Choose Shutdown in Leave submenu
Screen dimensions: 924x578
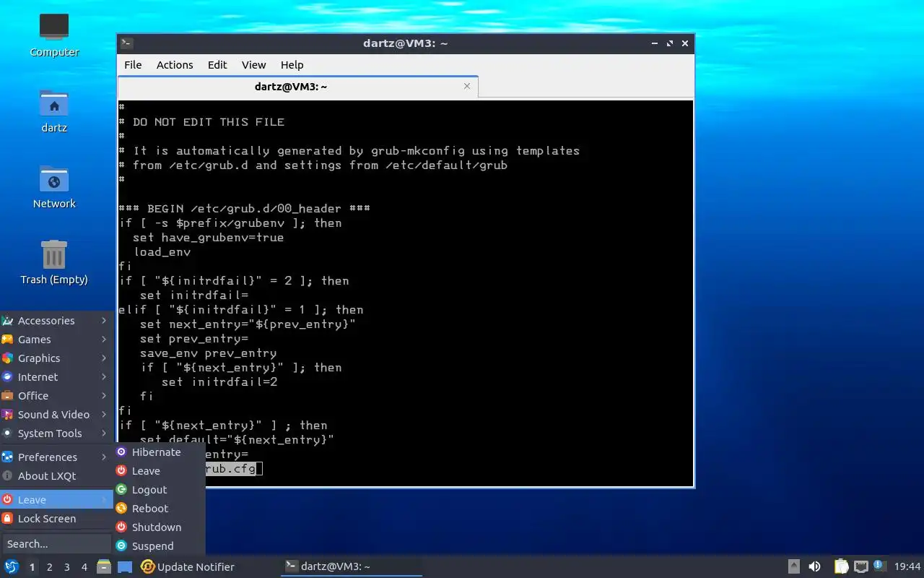160,527
